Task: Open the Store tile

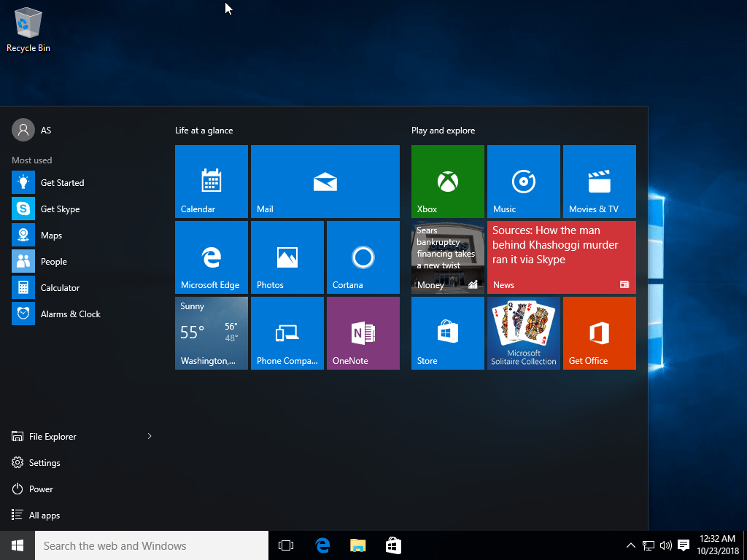Action: point(448,332)
